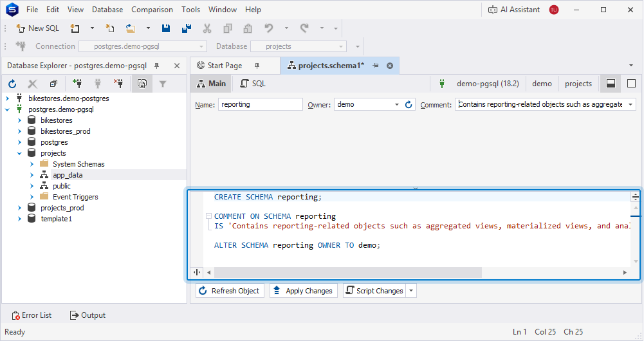Screen dimensions: 644x341
Task: Close the projects.schema1 tab
Action: coord(390,66)
